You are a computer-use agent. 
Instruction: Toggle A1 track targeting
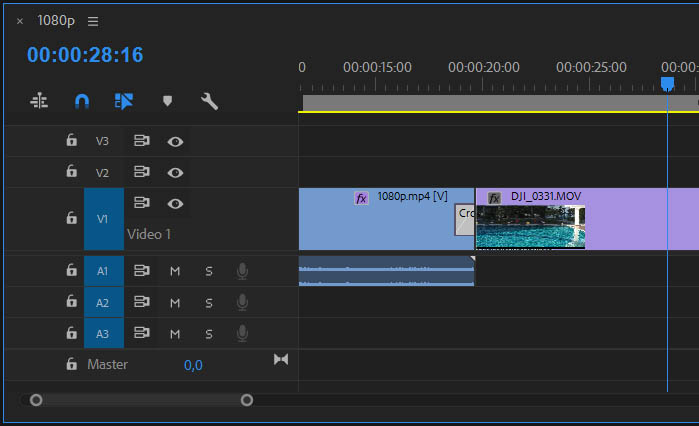tap(103, 271)
